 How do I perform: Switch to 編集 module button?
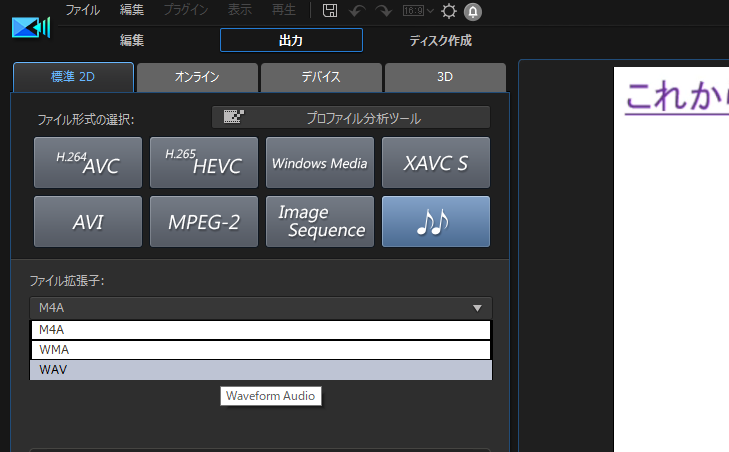pyautogui.click(x=132, y=40)
